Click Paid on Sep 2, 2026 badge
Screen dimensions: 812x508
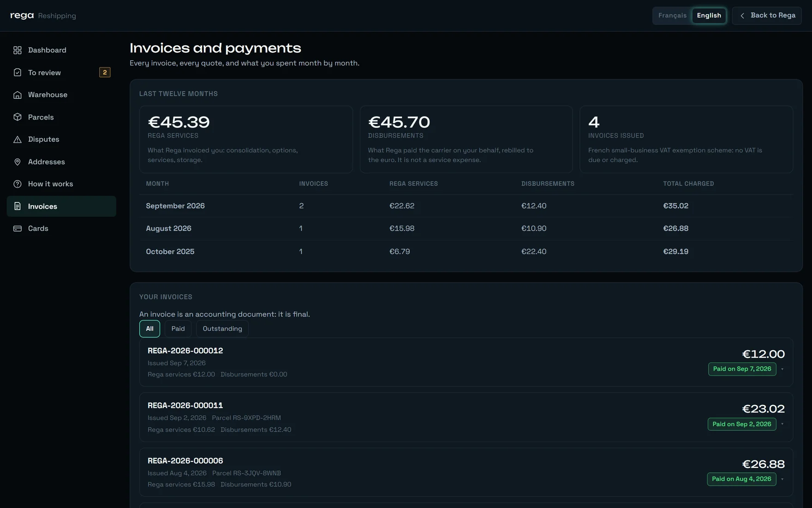[x=742, y=424]
